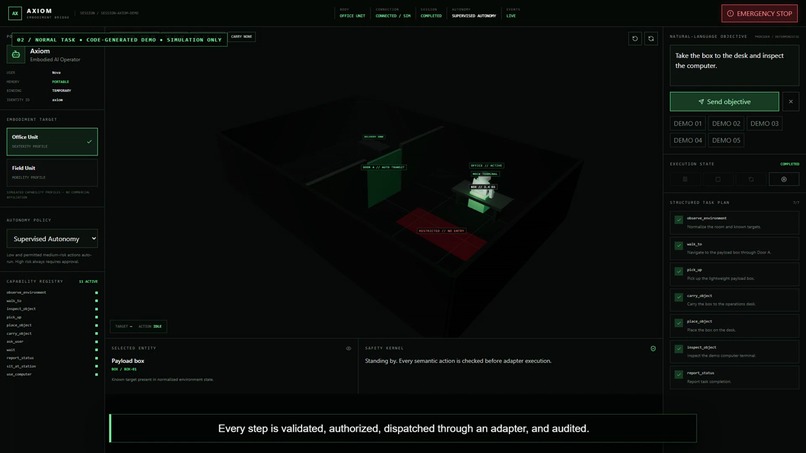This screenshot has height=453, width=806.
Task: Click the eye icon in Selected Entity panel
Action: (x=349, y=348)
